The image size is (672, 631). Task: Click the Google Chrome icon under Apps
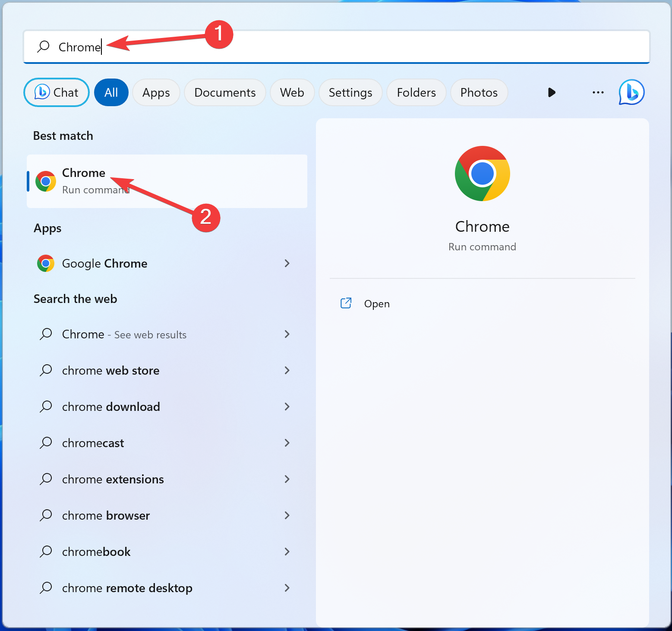click(46, 263)
